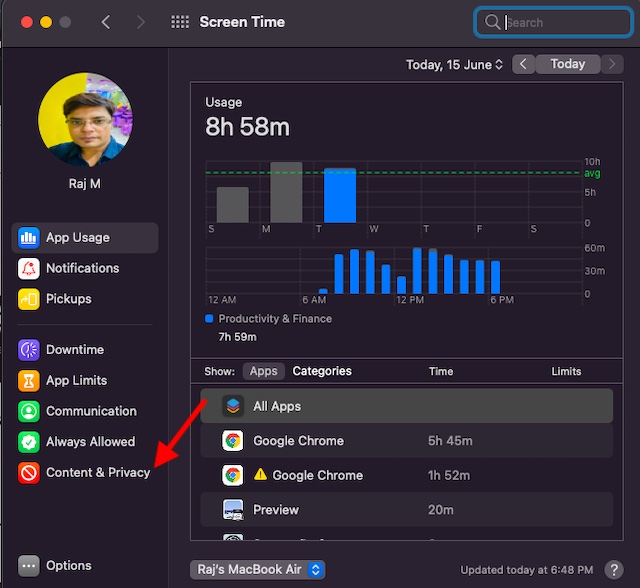Open Communication sidebar label
640x588 pixels.
tap(91, 411)
